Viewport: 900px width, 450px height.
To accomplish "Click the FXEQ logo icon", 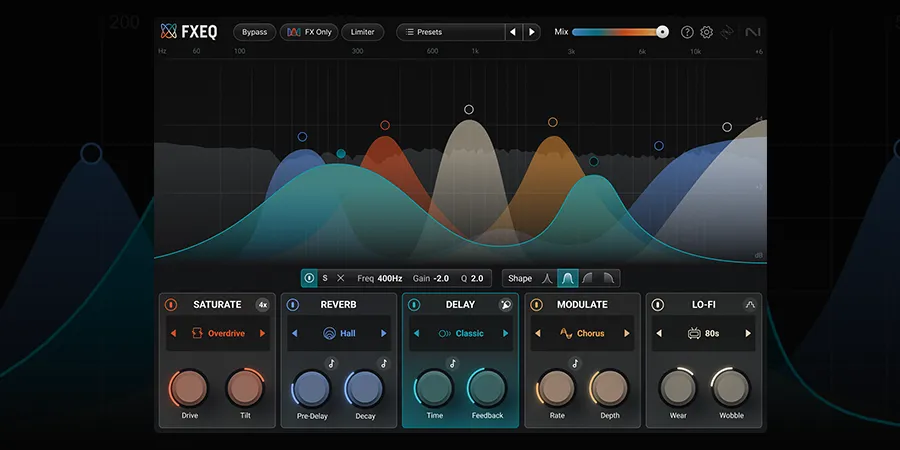I will (168, 32).
